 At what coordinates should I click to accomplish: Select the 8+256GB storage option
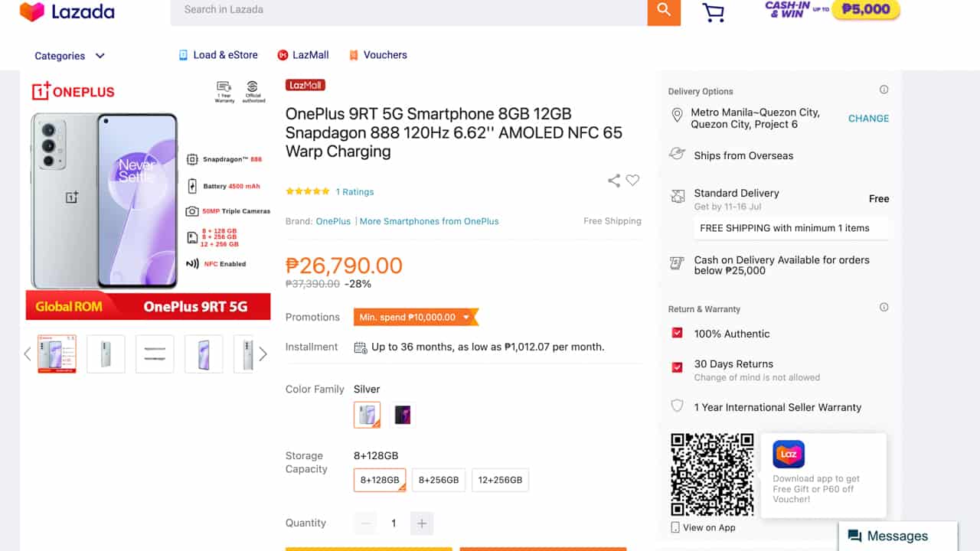pyautogui.click(x=439, y=480)
